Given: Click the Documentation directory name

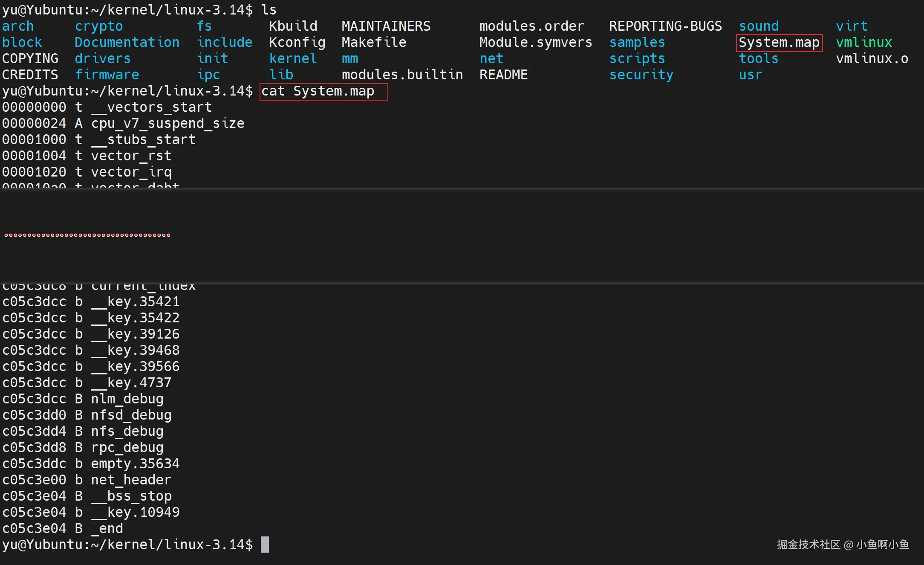Looking at the screenshot, I should [x=127, y=43].
